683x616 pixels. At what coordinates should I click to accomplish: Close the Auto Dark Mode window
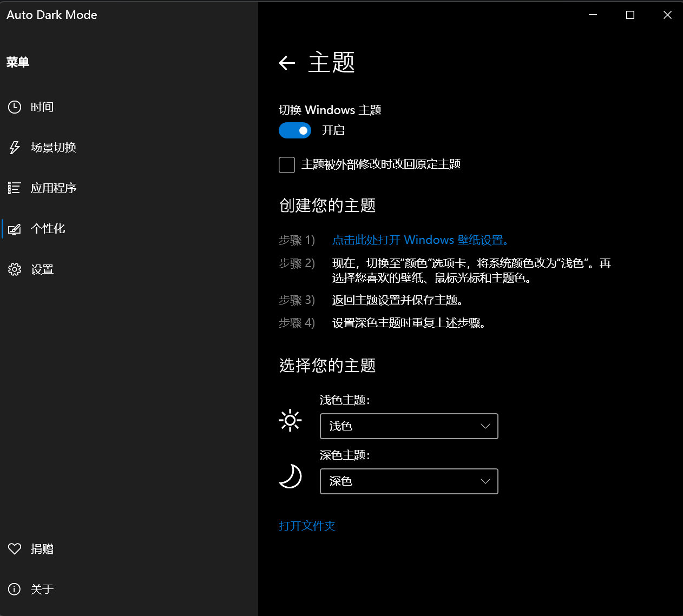[x=667, y=15]
